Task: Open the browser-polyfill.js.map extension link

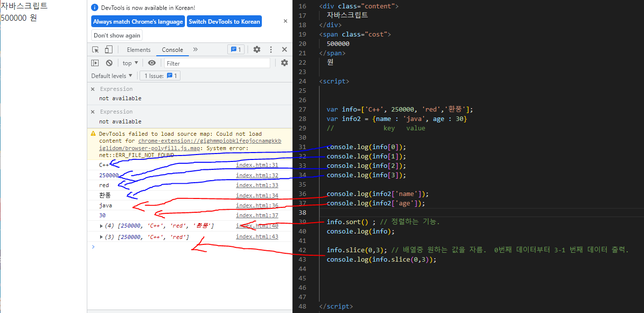Action: coord(190,144)
